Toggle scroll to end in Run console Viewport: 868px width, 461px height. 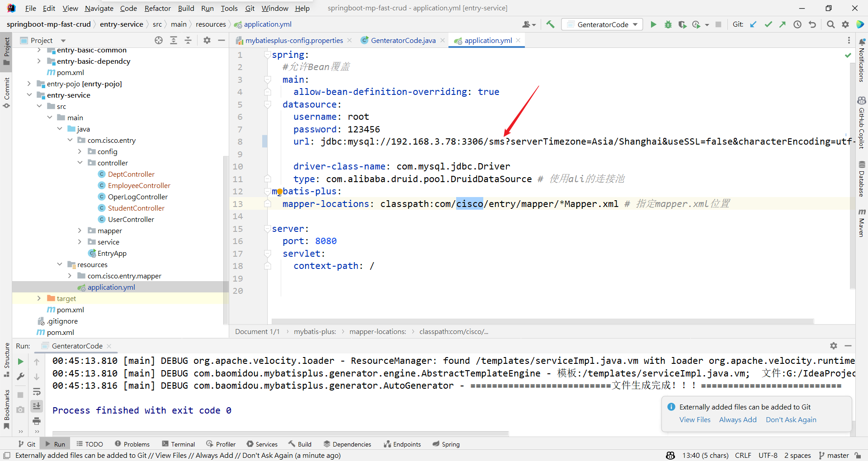tap(37, 406)
